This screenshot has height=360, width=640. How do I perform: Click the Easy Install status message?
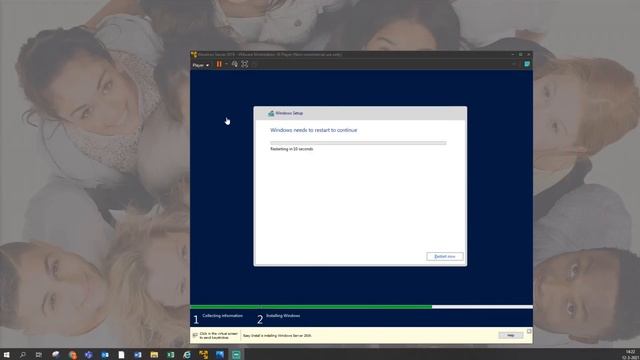[277, 336]
